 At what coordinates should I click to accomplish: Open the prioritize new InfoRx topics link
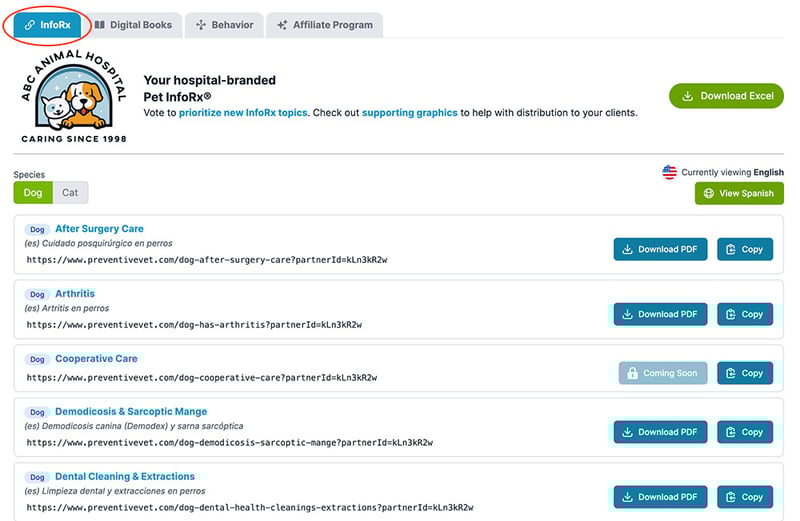(243, 113)
